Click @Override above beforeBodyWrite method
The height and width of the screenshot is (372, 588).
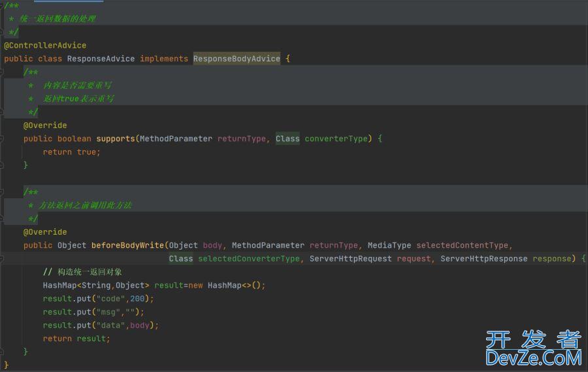45,232
